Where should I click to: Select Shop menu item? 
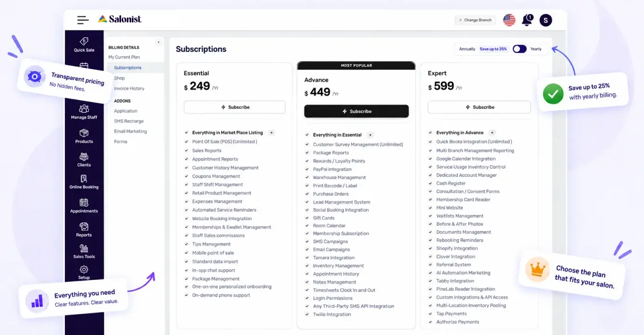119,78
